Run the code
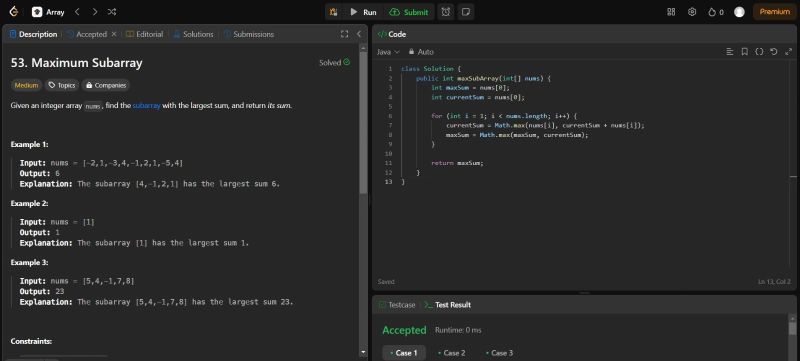Screen dimensions: 800x361 pyautogui.click(x=363, y=12)
